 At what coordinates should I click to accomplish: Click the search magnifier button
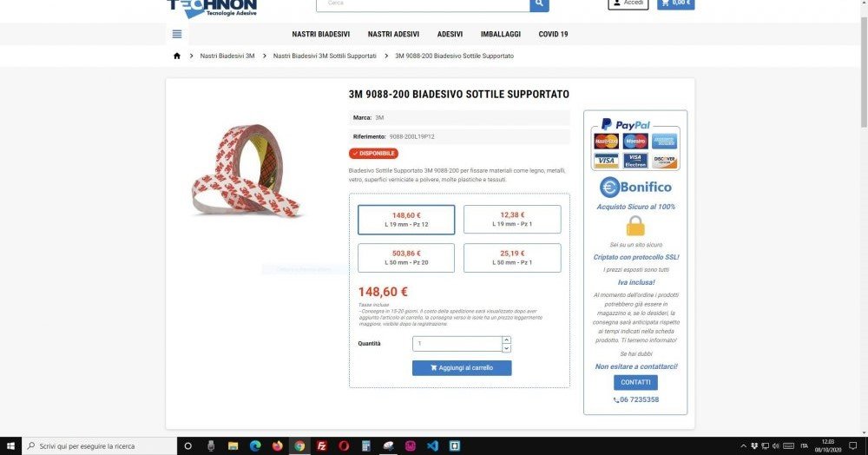click(x=539, y=4)
